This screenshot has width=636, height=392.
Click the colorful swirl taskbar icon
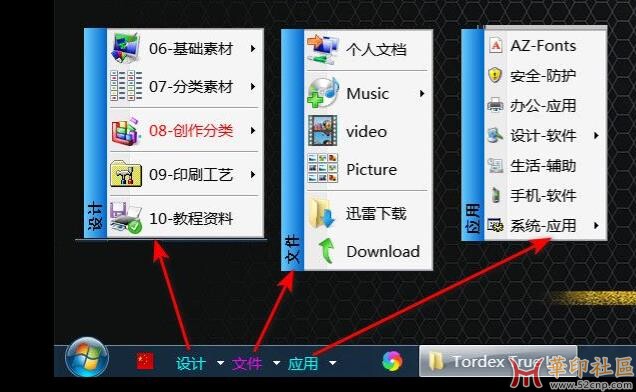(392, 361)
